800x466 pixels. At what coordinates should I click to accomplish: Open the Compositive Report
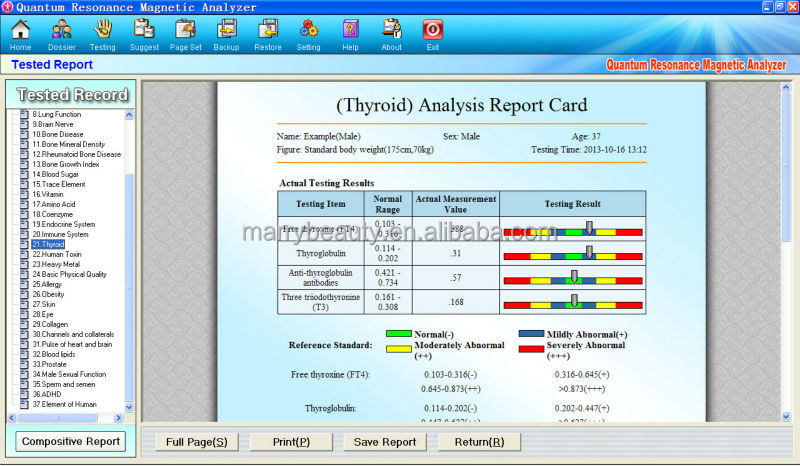[70, 442]
